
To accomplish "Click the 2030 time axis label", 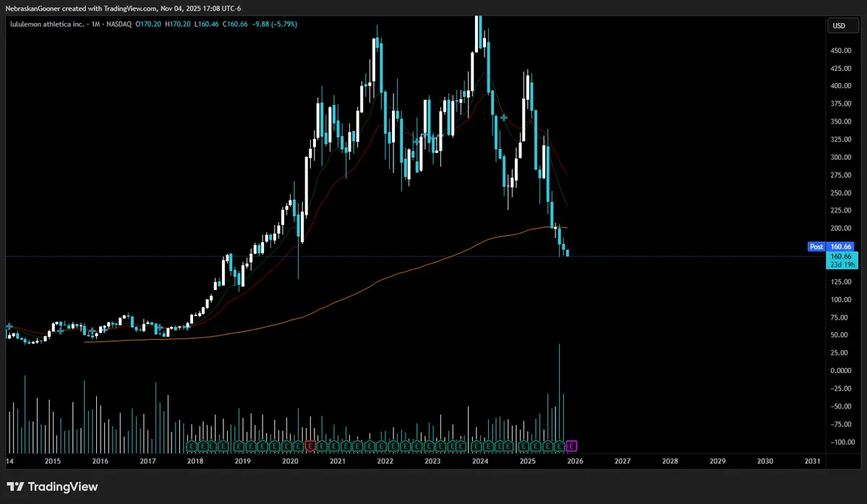I will (x=765, y=461).
